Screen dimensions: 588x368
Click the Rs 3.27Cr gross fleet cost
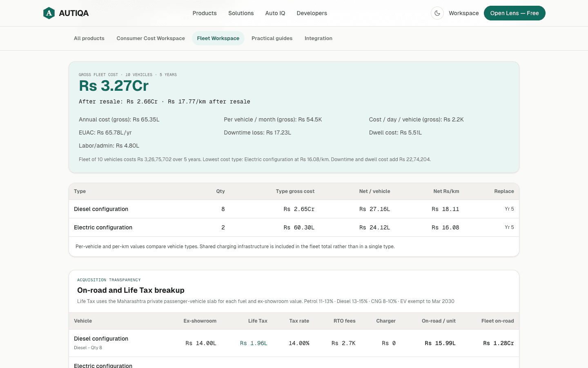[x=114, y=86]
